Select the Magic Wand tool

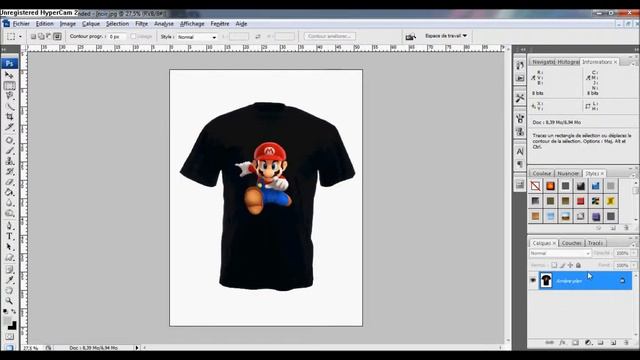[x=9, y=107]
